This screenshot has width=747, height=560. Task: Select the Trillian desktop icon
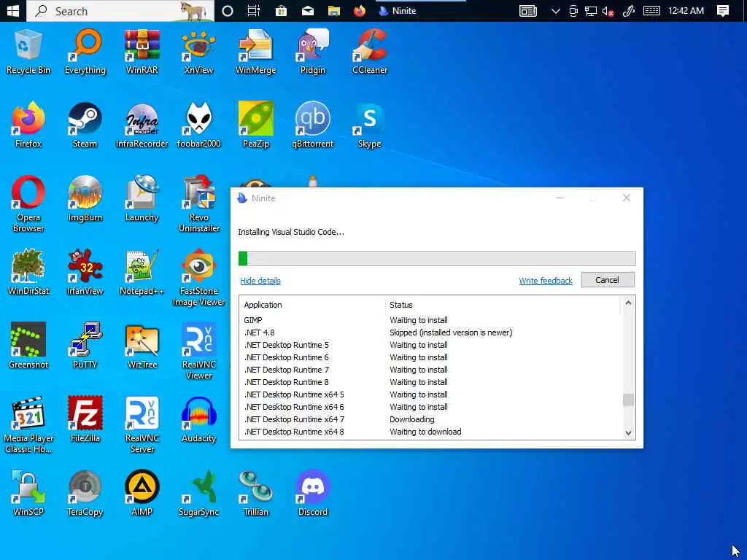tap(256, 494)
